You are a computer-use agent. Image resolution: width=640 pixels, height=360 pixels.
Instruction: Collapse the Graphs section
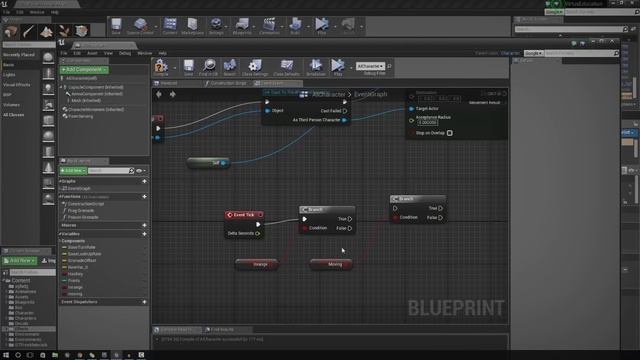coord(60,181)
